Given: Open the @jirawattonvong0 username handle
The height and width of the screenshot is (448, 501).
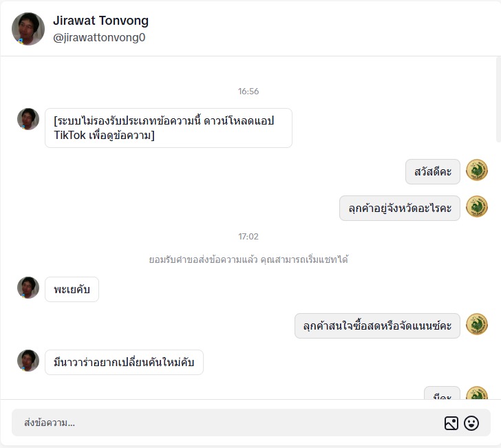Looking at the screenshot, I should click(x=99, y=38).
